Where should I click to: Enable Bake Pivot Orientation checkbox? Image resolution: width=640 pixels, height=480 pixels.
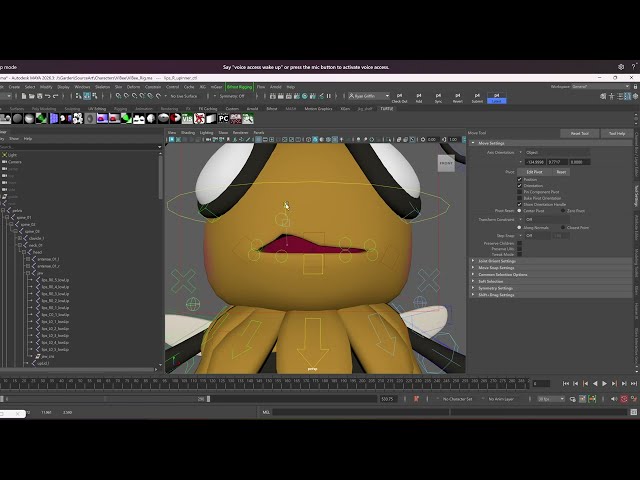click(x=520, y=198)
